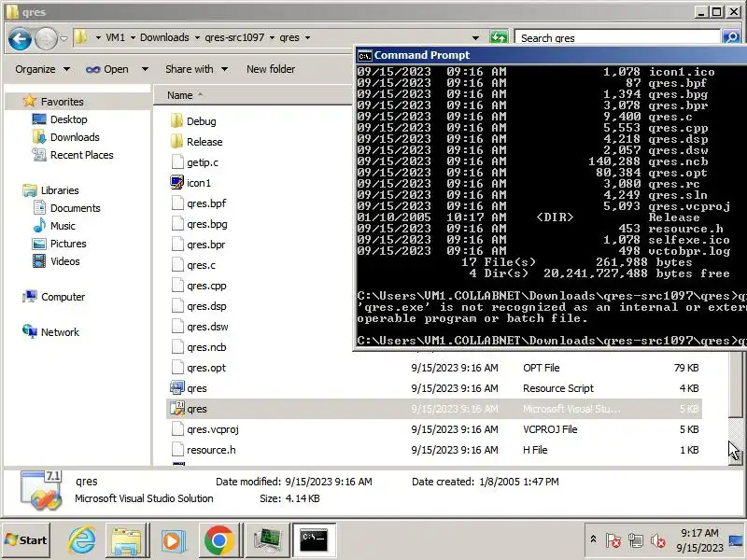Expand the Downloads breadcrumb dropdown arrow
The height and width of the screenshot is (560, 747).
(x=197, y=37)
